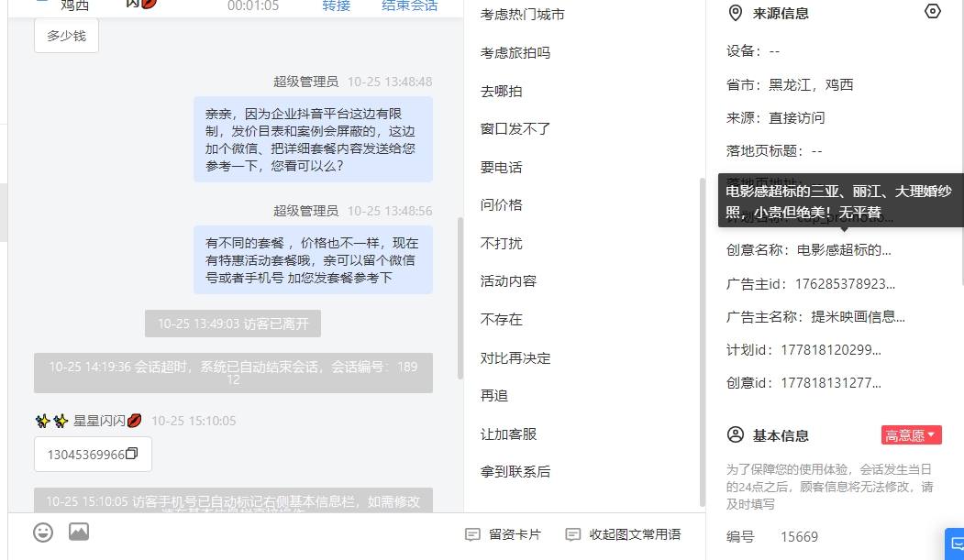Click 结束会话 to end the session

409,5
